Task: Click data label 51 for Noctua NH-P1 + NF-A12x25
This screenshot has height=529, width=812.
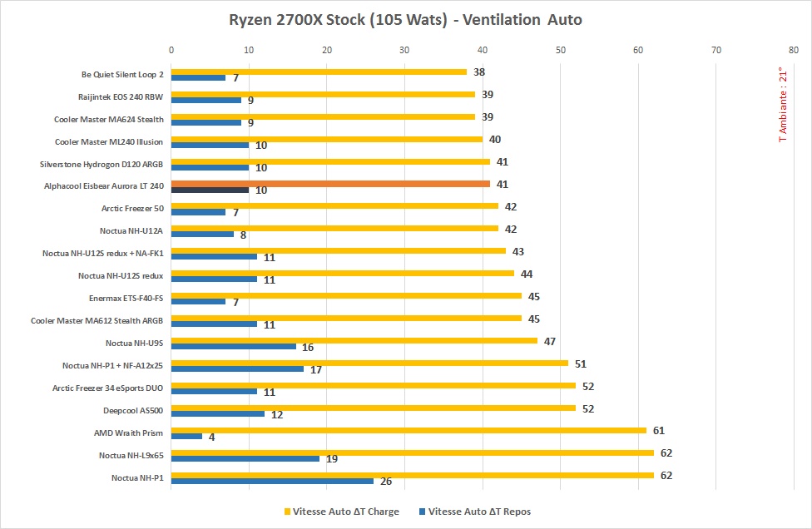Action: pos(581,363)
